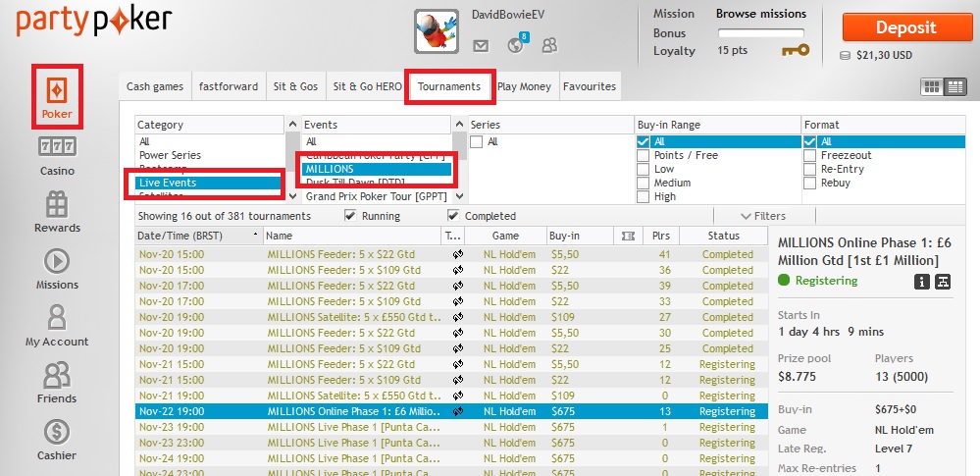Viewport: 980px width, 476px height.
Task: Open the Sit & Go HERO tab
Action: click(368, 86)
